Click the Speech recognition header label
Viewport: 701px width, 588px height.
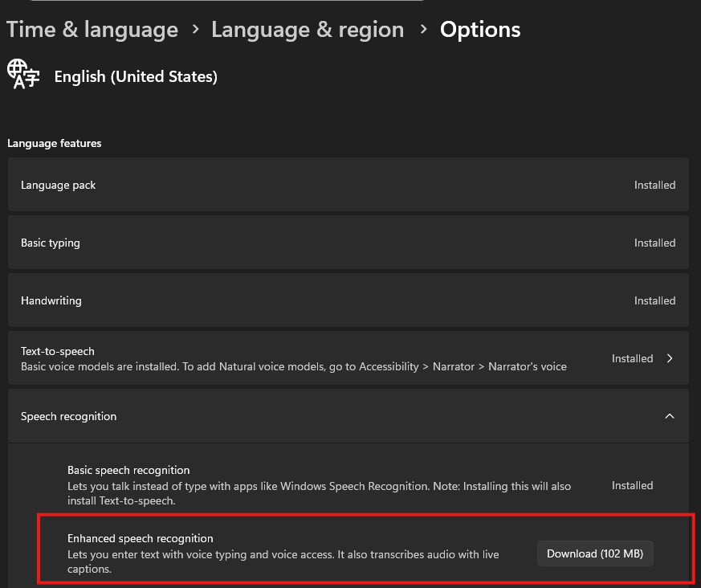pyautogui.click(x=68, y=416)
